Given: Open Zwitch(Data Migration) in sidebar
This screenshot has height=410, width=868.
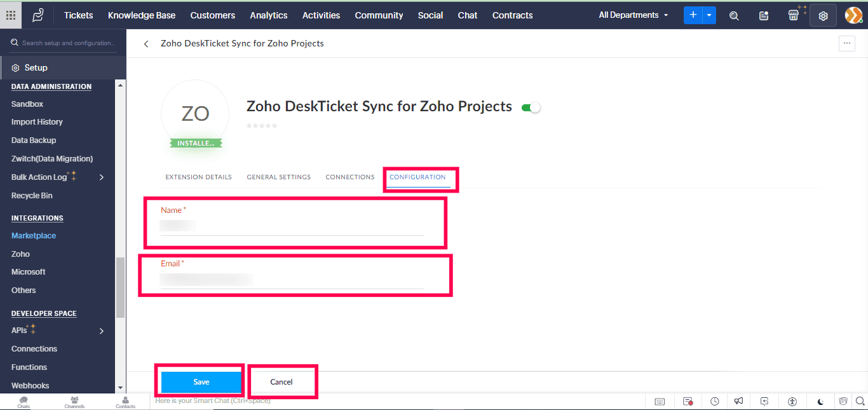Looking at the screenshot, I should coord(52,159).
